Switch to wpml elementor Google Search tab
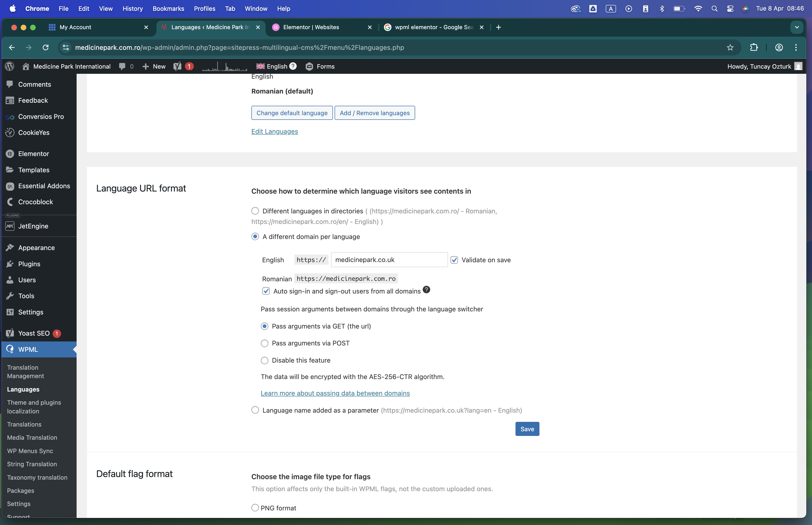The width and height of the screenshot is (812, 525). click(434, 27)
